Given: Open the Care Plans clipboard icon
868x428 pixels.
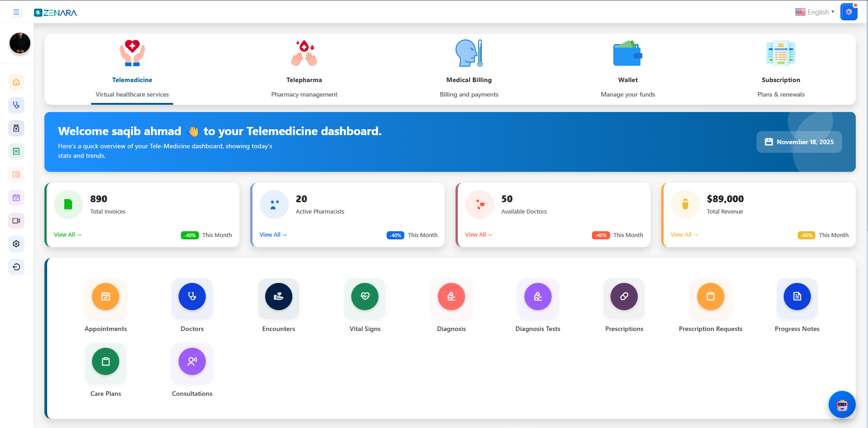Looking at the screenshot, I should [x=106, y=361].
